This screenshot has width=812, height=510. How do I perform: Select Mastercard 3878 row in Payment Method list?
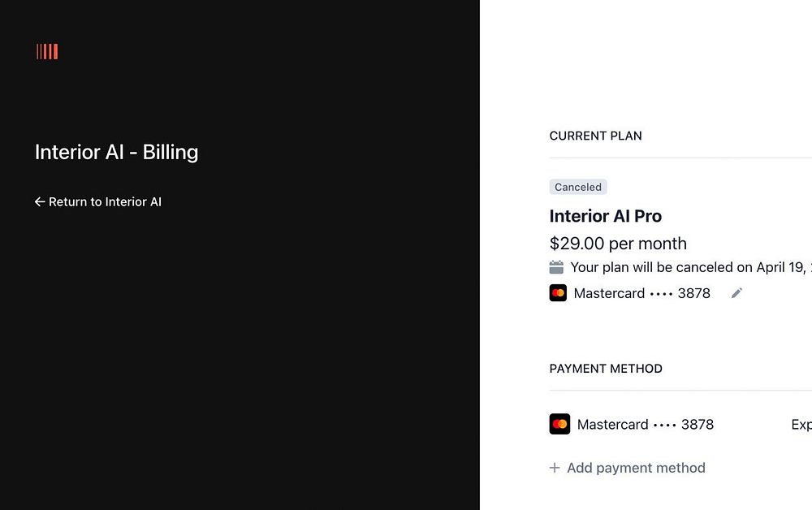click(646, 424)
